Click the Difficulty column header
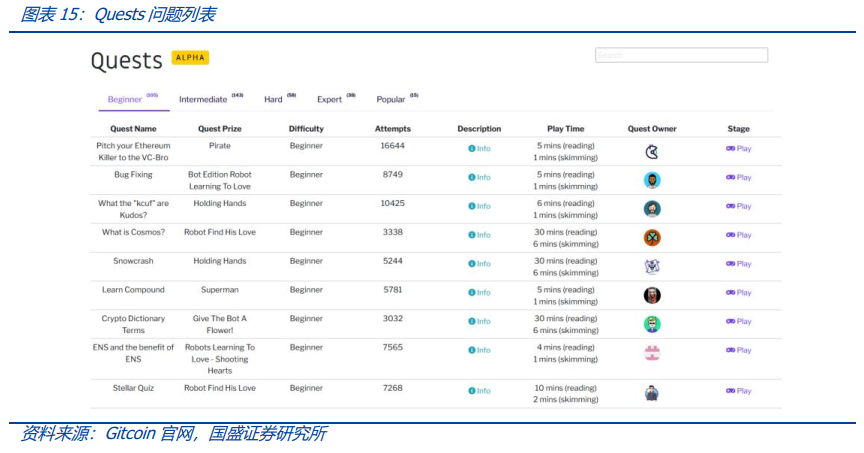Image resolution: width=864 pixels, height=453 pixels. point(306,128)
